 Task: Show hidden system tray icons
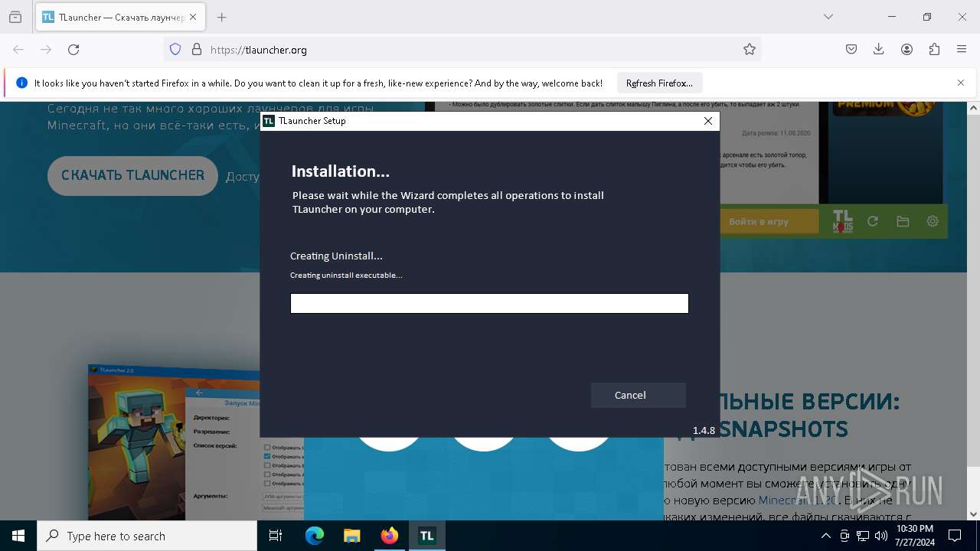click(x=825, y=536)
